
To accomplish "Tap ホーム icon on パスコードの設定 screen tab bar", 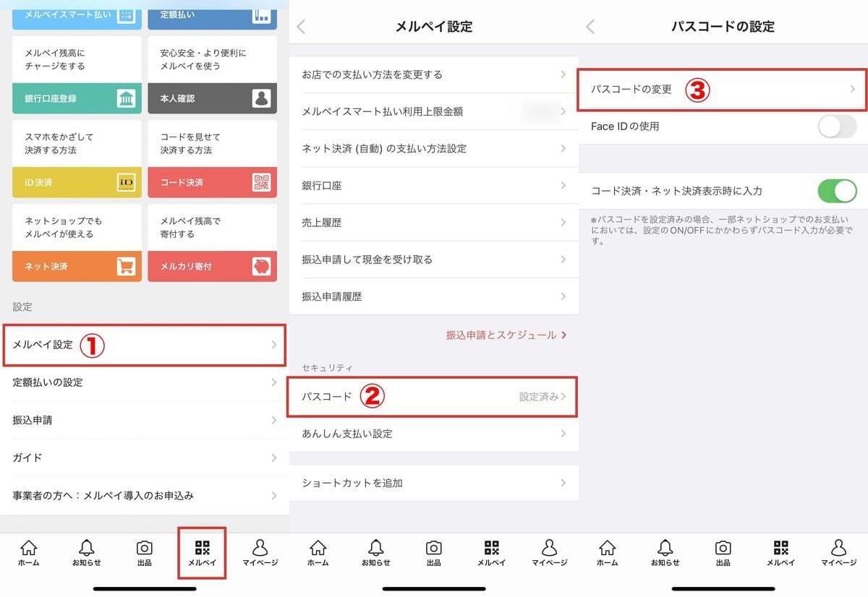I will tap(608, 548).
